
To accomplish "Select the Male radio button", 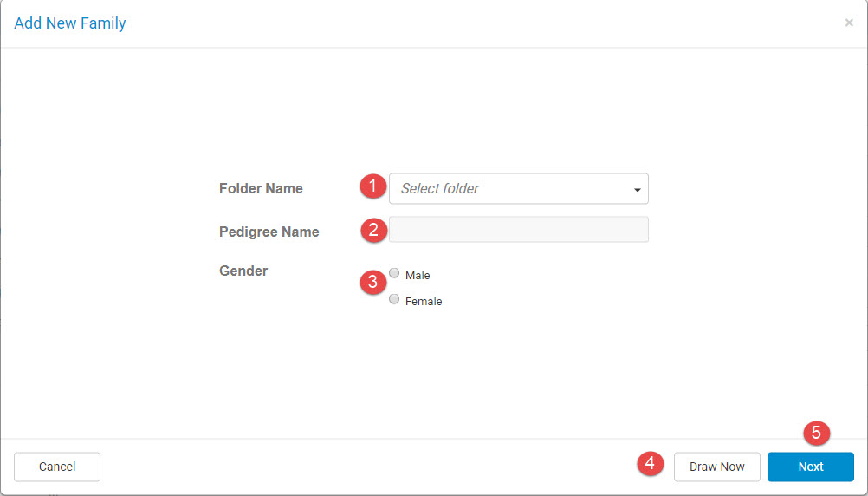I will click(x=394, y=272).
